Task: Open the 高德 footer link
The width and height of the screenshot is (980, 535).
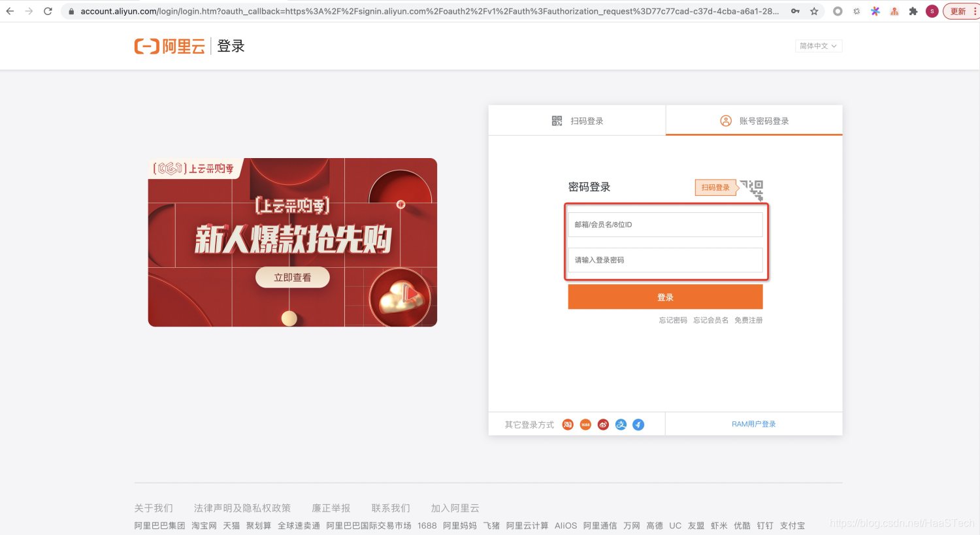Action: pyautogui.click(x=655, y=526)
